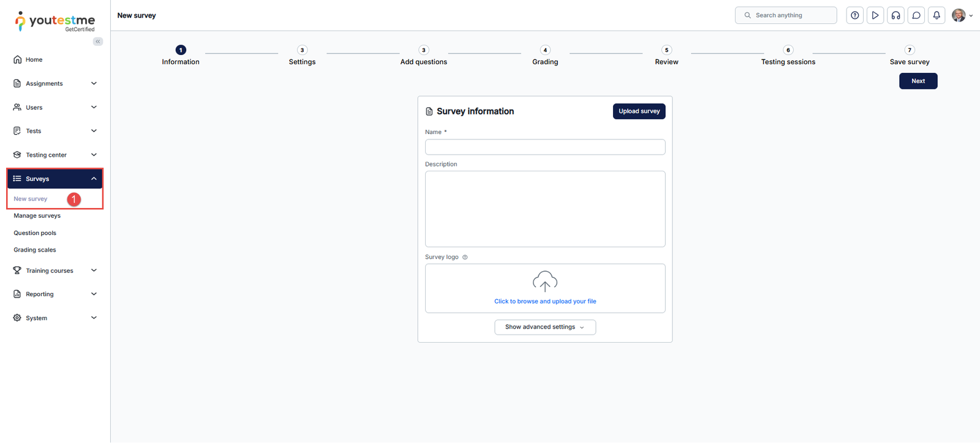Click the New survey page title
The width and height of the screenshot is (980, 443).
pyautogui.click(x=137, y=15)
